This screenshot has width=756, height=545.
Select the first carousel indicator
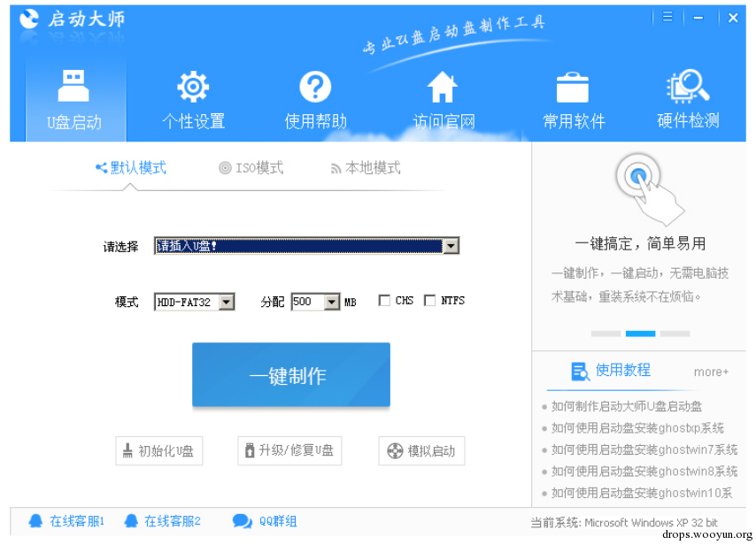[x=606, y=334]
